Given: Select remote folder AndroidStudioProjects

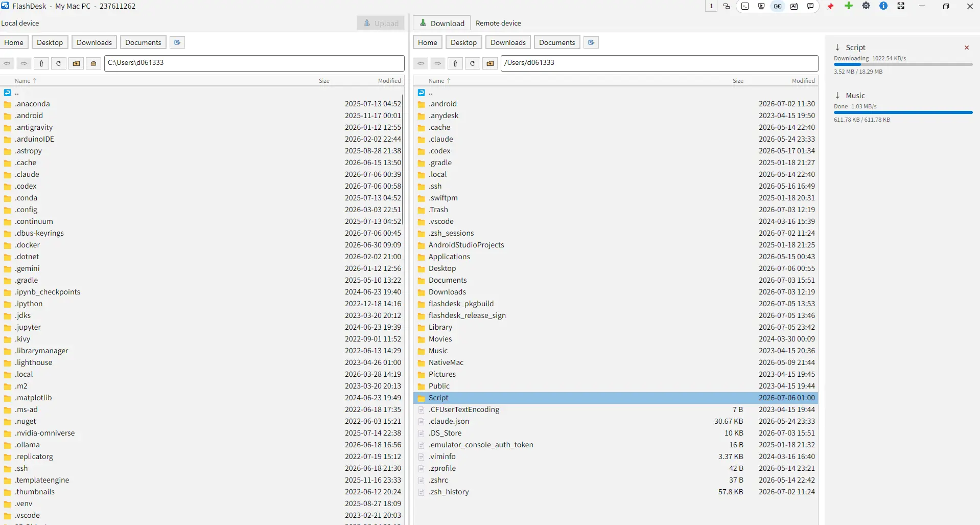Looking at the screenshot, I should point(615,245).
